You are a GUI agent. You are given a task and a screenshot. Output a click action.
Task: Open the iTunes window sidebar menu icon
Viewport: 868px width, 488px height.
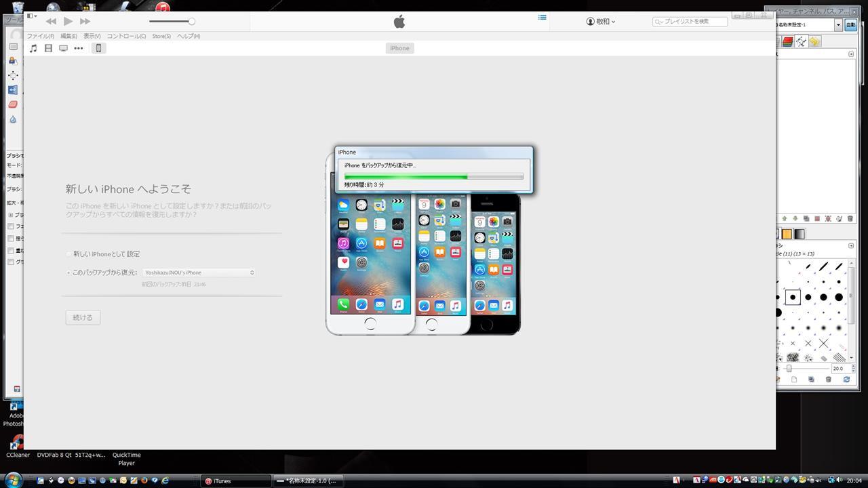31,16
